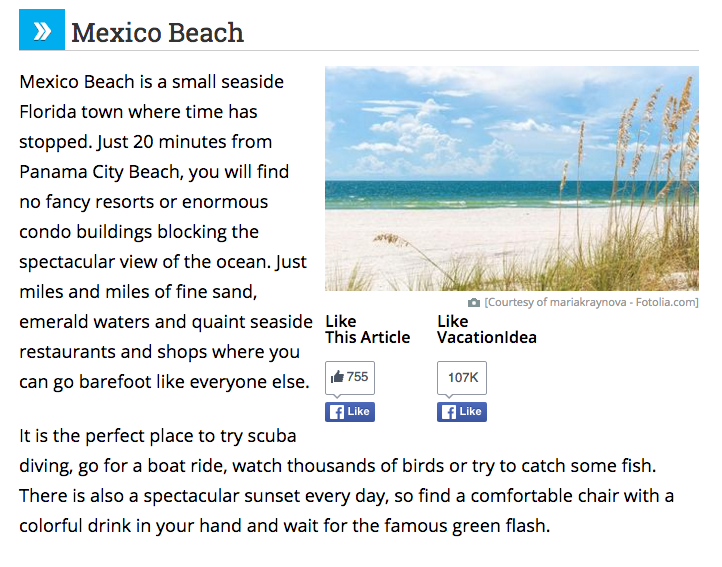The image size is (722, 567).
Task: Click the 755 likes count bubble
Action: pos(350,378)
